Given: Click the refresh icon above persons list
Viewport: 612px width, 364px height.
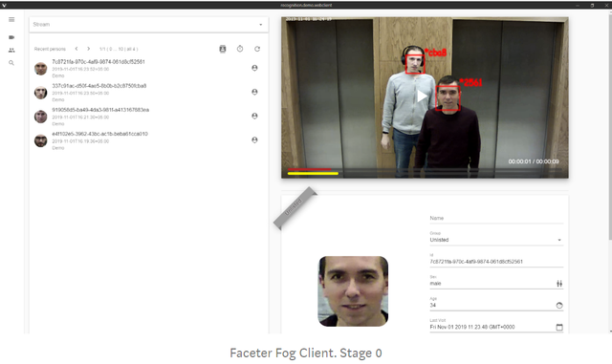Looking at the screenshot, I should click(x=257, y=49).
